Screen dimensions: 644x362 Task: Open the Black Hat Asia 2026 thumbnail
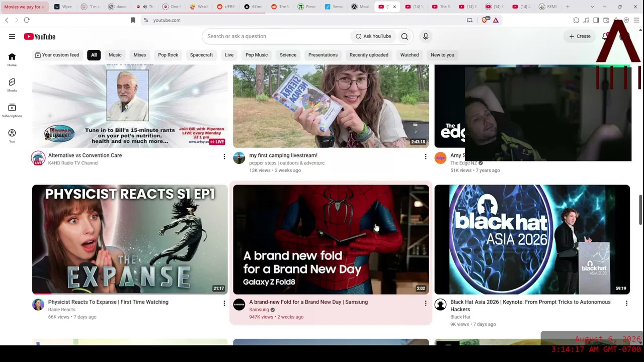(x=532, y=239)
